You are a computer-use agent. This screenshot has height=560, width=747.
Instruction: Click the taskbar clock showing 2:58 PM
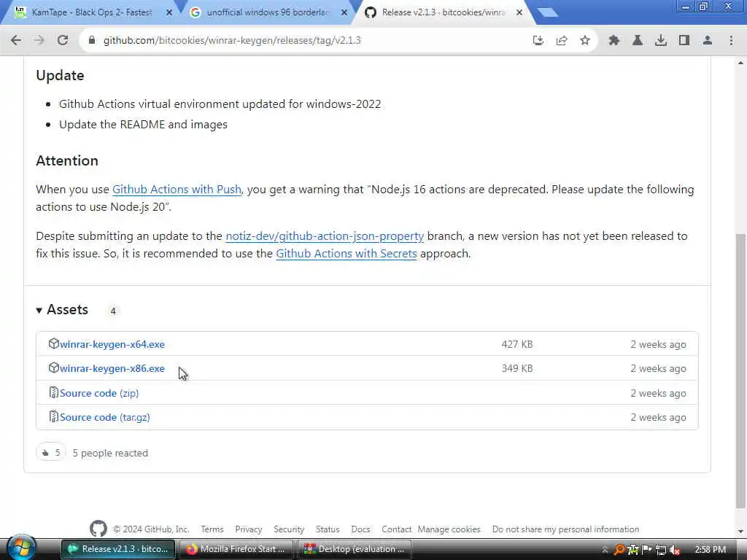coord(711,550)
